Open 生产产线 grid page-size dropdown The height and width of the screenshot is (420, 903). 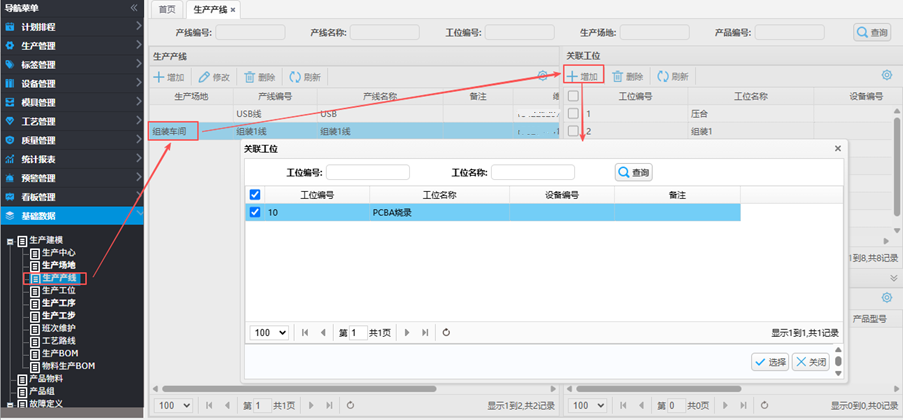click(173, 406)
